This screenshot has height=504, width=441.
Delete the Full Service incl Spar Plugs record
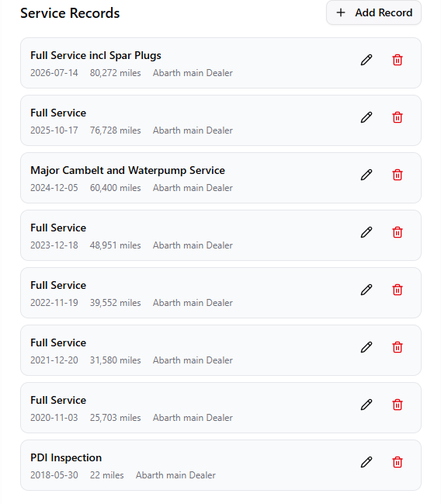398,60
